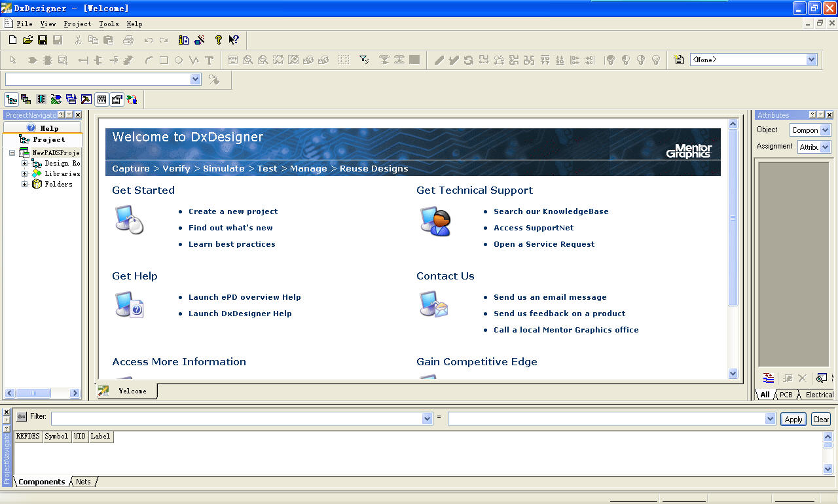Image resolution: width=838 pixels, height=504 pixels.
Task: Click the Symbol column header
Action: click(x=56, y=437)
